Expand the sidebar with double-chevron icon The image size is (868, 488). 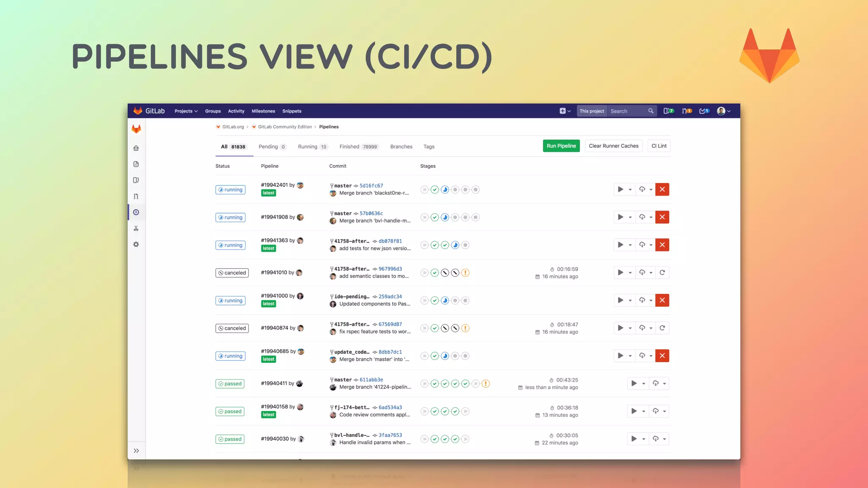click(136, 451)
